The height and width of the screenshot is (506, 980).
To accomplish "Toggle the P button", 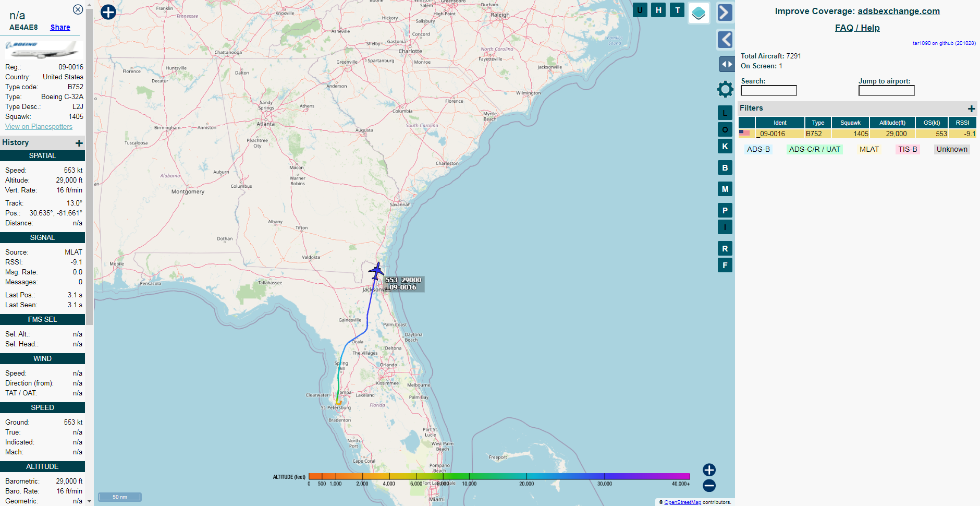I will (x=725, y=210).
